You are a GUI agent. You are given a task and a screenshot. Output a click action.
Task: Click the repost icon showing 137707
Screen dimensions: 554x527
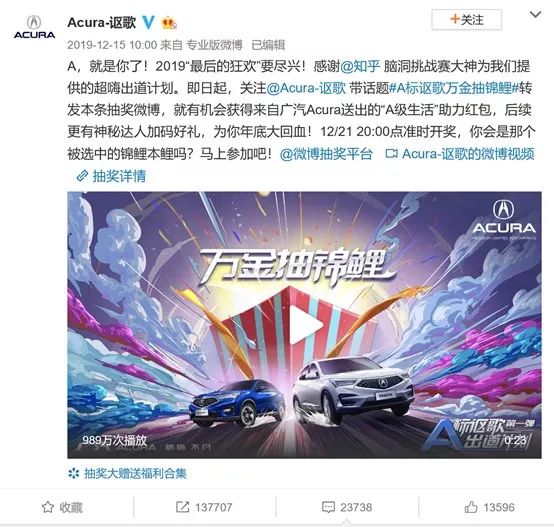pyautogui.click(x=183, y=507)
